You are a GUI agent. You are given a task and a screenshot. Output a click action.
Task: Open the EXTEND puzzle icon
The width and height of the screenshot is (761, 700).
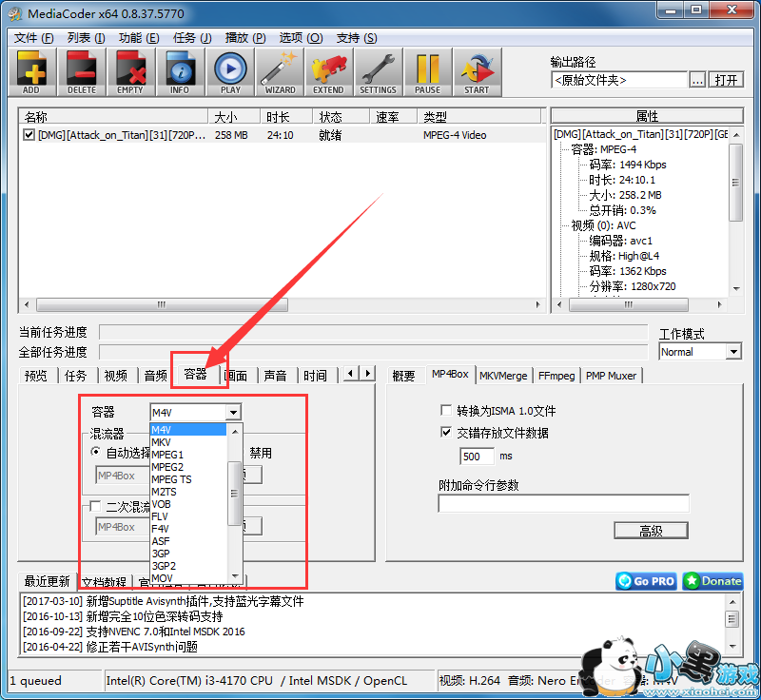click(x=328, y=72)
